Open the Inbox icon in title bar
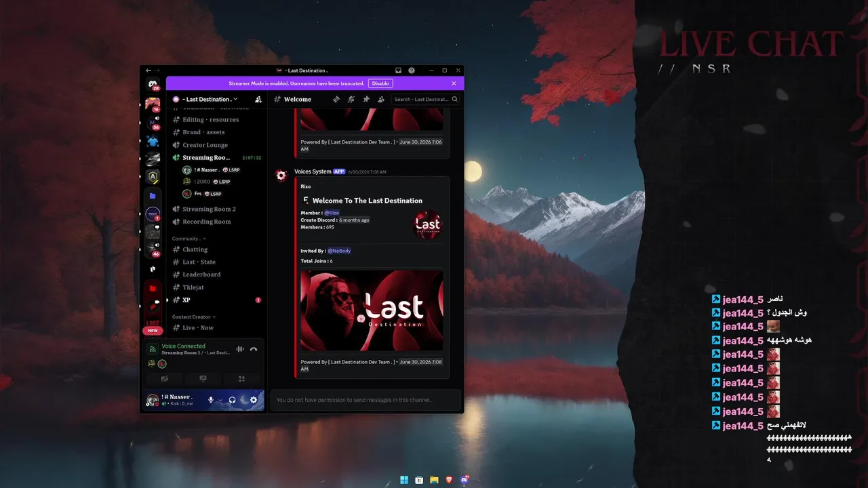This screenshot has height=488, width=868. pos(399,70)
